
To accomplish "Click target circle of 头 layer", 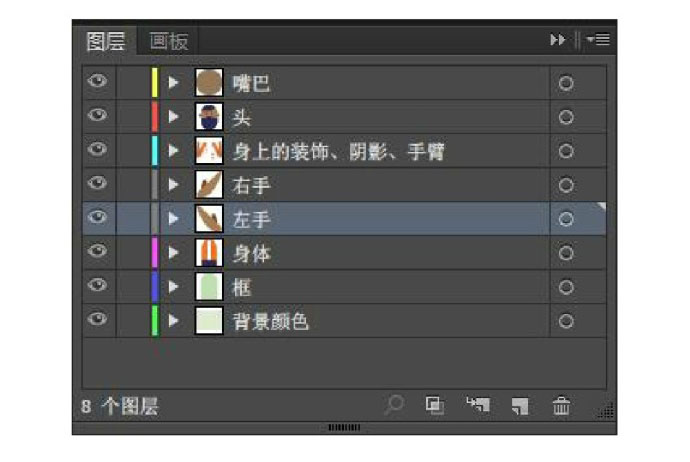I will [566, 117].
